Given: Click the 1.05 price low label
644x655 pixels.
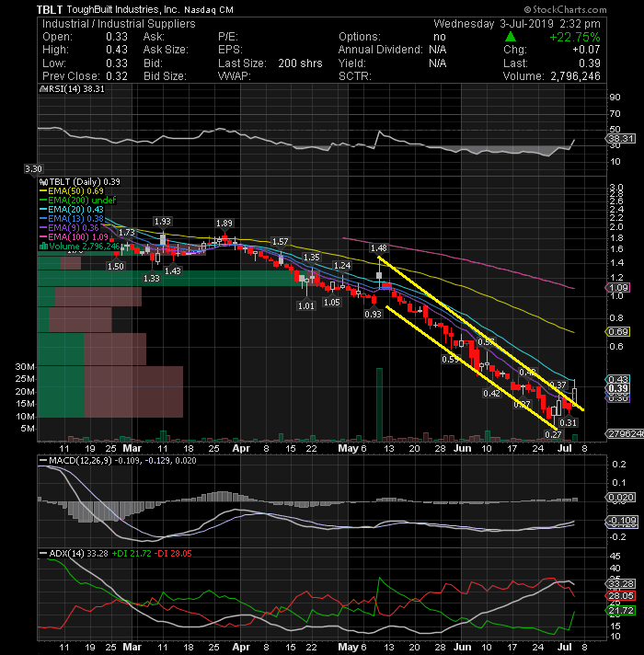Looking at the screenshot, I should click(332, 302).
